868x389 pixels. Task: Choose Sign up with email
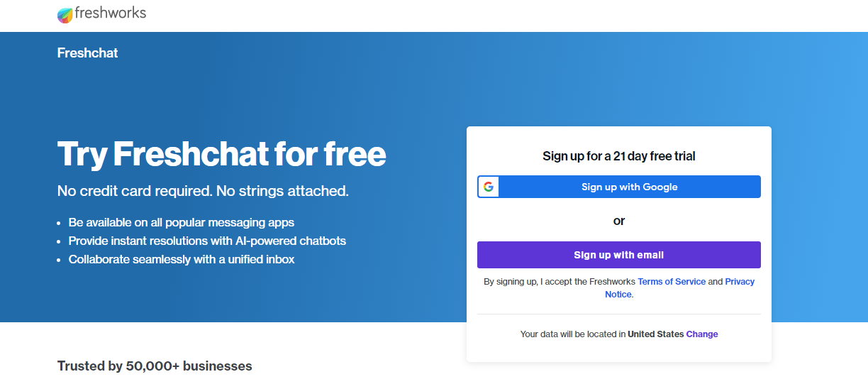(619, 255)
